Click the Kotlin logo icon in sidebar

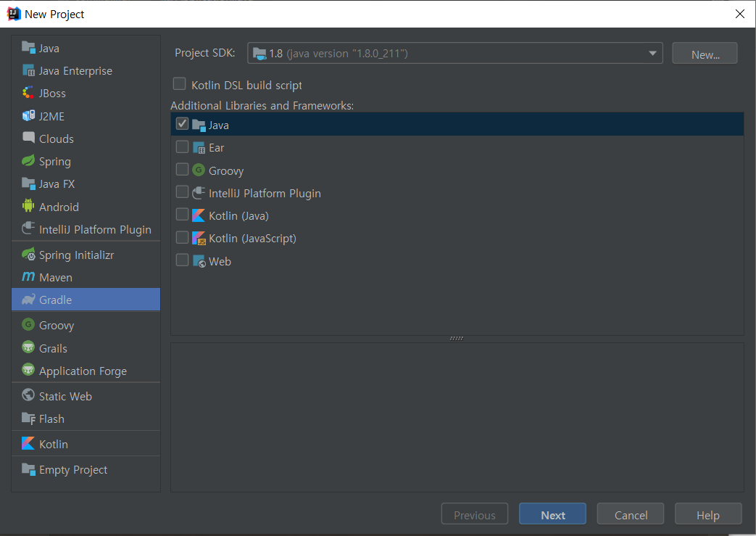tap(28, 443)
